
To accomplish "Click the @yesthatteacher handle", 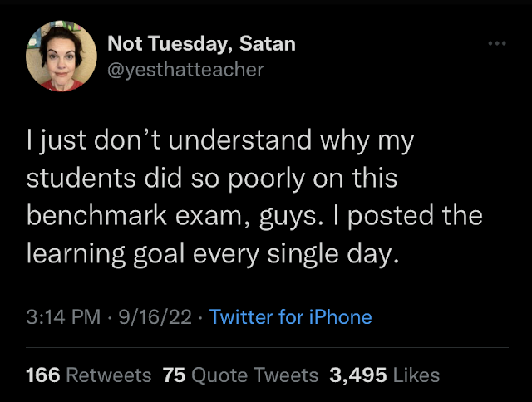I will point(186,70).
